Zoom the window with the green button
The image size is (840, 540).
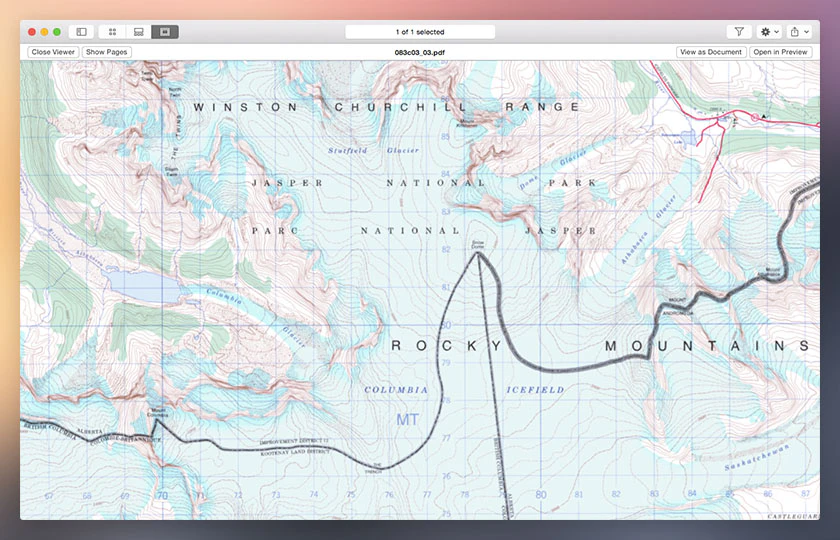57,32
